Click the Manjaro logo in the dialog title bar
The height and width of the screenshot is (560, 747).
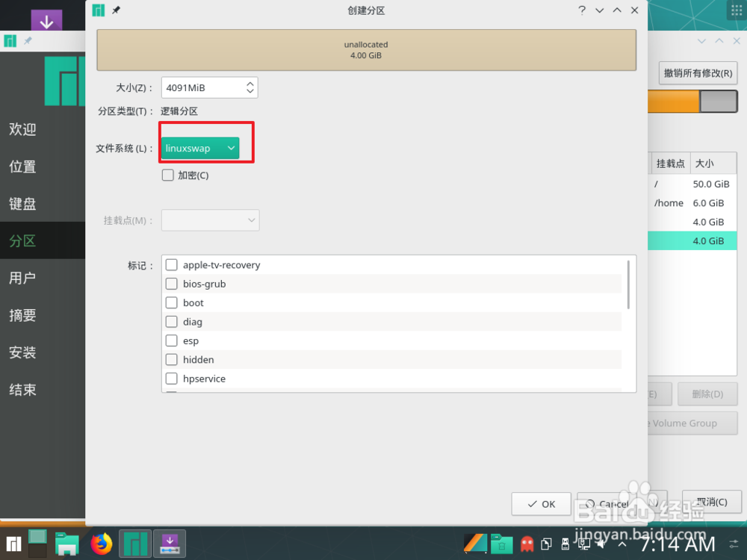click(99, 10)
